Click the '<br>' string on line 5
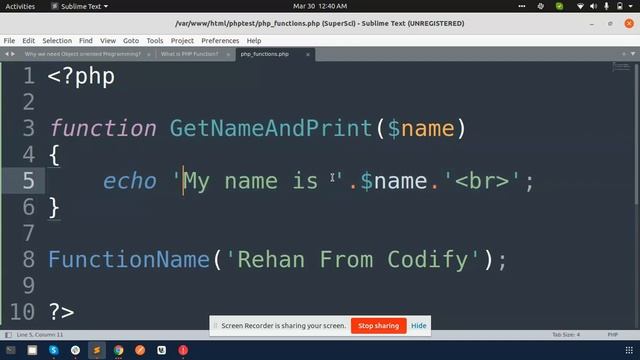The image size is (640, 360). [482, 180]
